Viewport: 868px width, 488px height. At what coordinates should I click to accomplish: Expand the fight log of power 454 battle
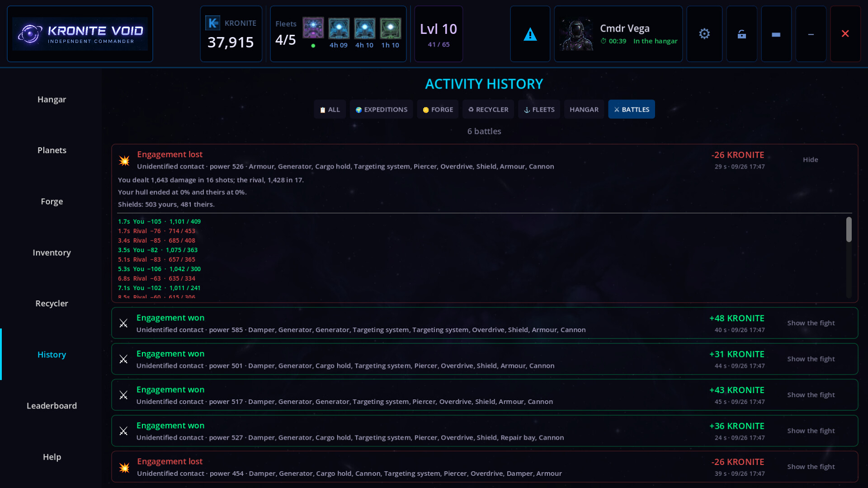click(x=811, y=467)
